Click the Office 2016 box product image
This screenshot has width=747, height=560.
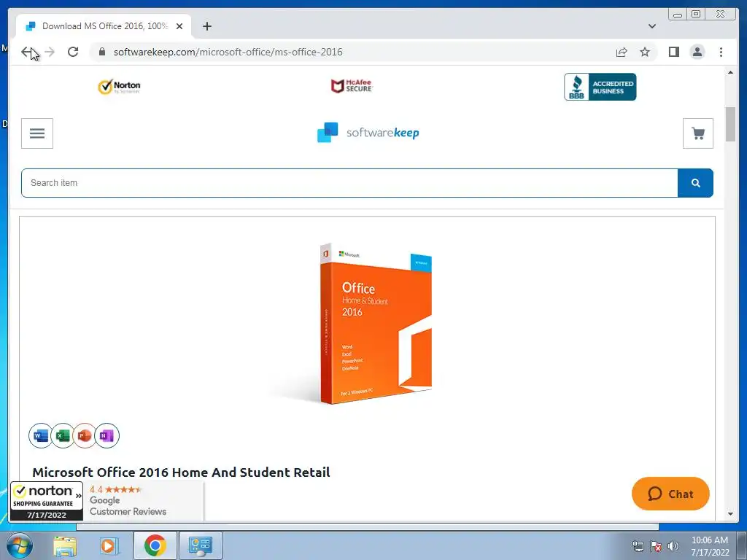click(x=375, y=324)
